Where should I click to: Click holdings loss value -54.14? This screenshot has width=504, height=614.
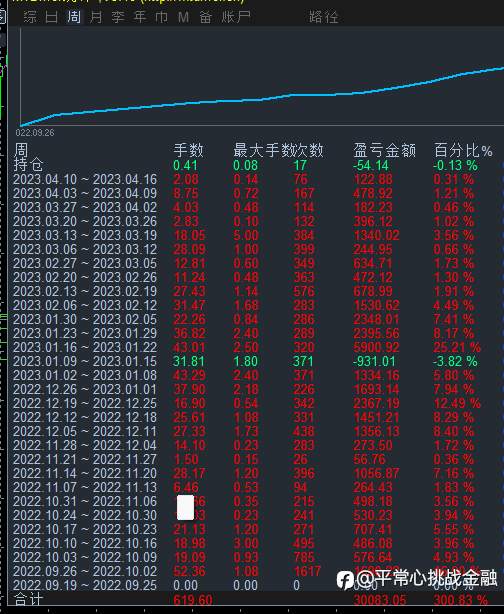[371, 165]
